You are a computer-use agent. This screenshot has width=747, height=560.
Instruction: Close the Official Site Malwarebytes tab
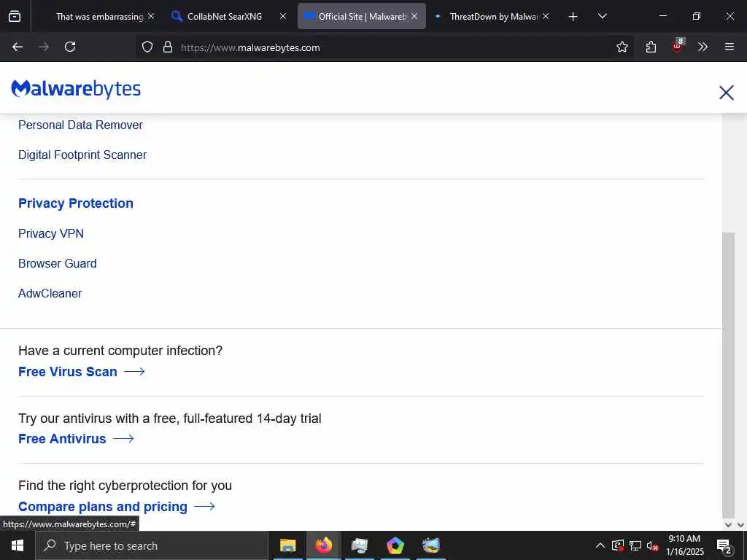[414, 16]
